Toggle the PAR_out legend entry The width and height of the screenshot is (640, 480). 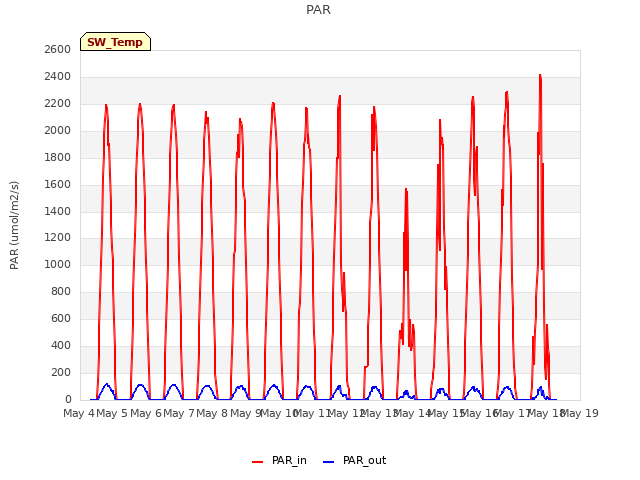(x=354, y=460)
